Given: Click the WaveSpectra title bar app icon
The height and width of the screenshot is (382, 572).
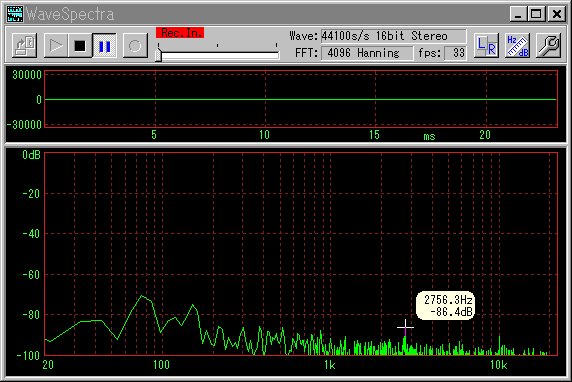Looking at the screenshot, I should (15, 14).
